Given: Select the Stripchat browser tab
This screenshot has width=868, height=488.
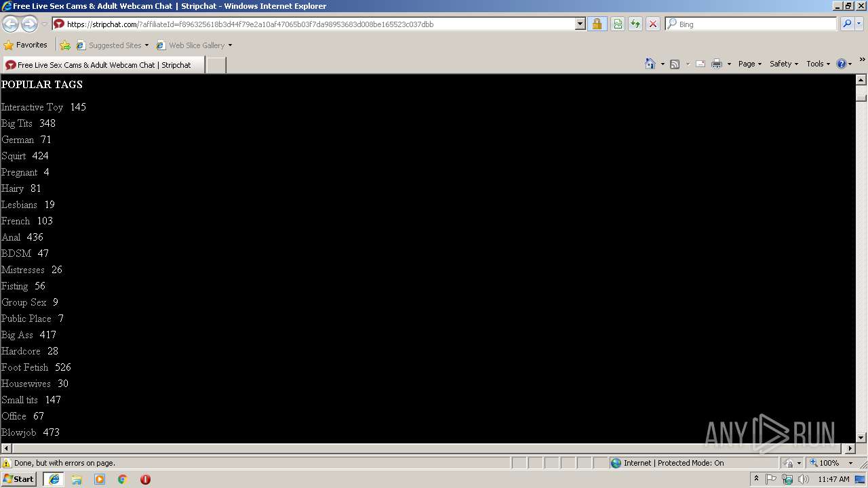Looking at the screenshot, I should click(103, 65).
